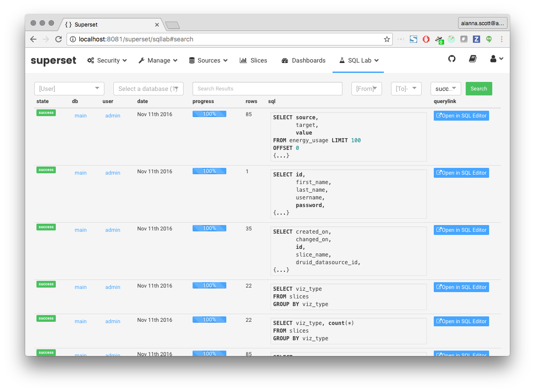
Task: Click the green Search button
Action: (479, 89)
